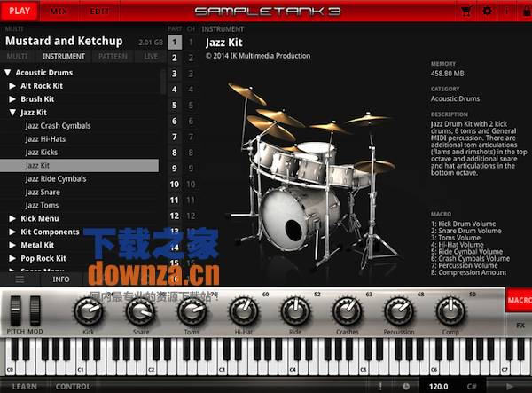Open the MULTI browser tab
This screenshot has width=532, height=393.
(17, 57)
